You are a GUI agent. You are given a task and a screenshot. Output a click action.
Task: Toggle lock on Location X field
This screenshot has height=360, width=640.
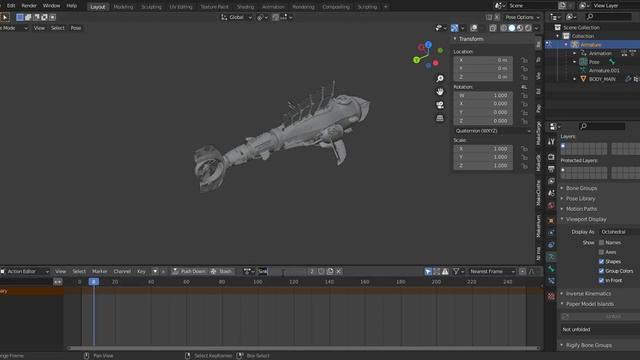(524, 60)
